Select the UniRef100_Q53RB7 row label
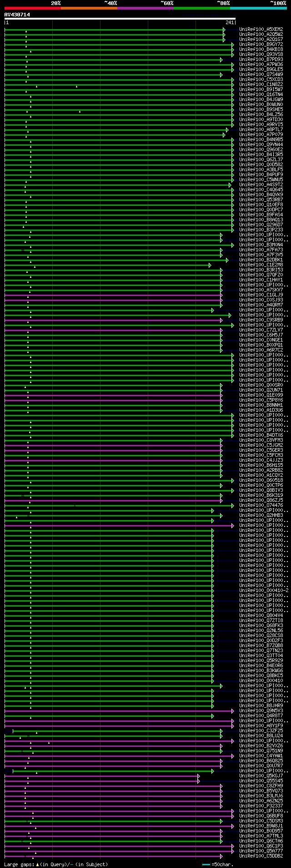This screenshot has width=291, height=868. coord(261,199)
